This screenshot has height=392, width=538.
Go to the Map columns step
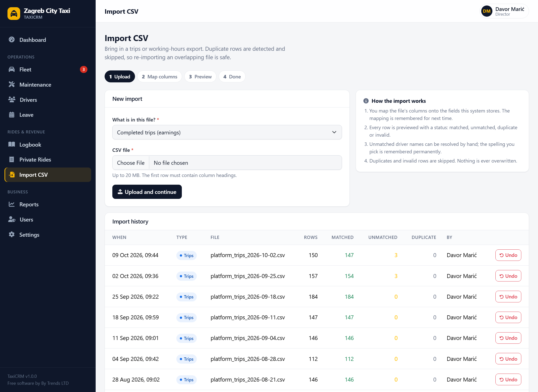[x=160, y=77]
